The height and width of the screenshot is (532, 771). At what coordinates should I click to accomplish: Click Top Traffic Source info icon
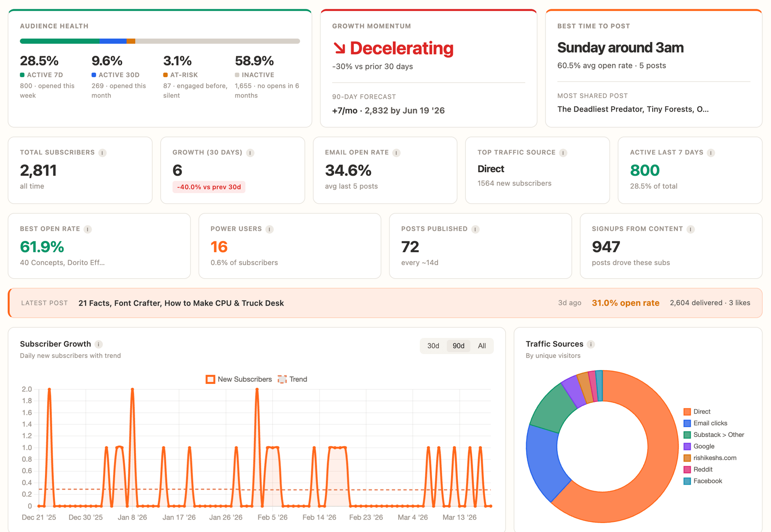click(x=563, y=153)
